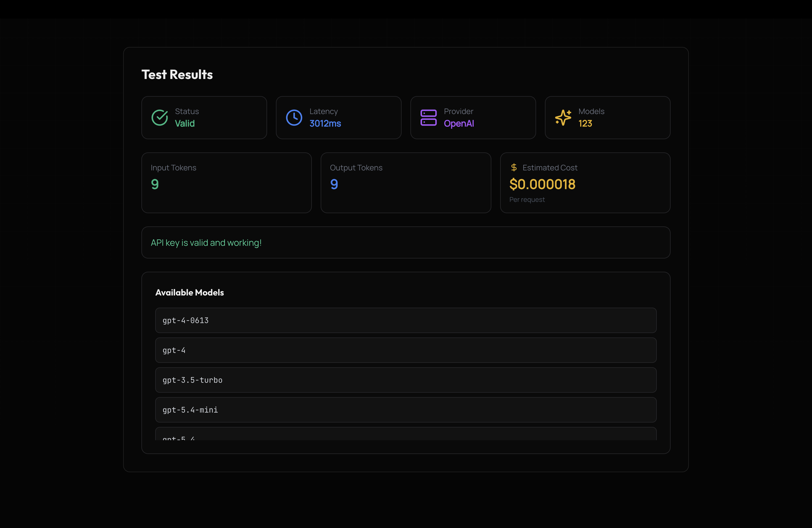812x528 pixels.
Task: Click the API key valid message banner
Action: 405,242
